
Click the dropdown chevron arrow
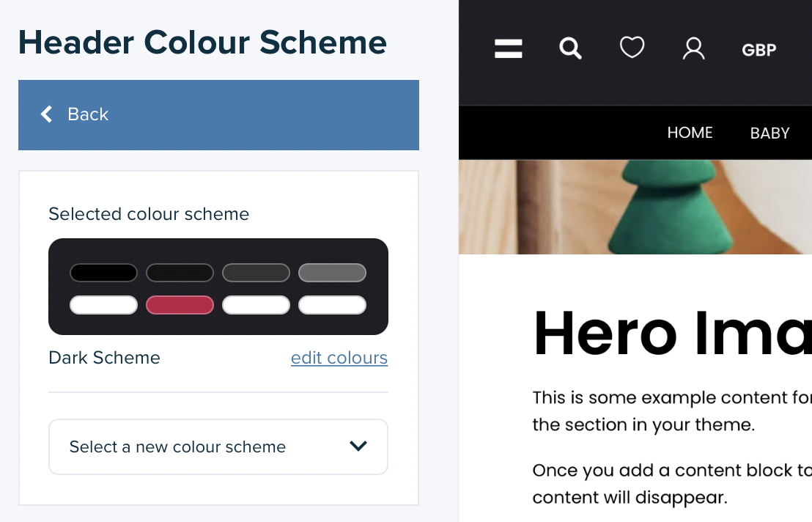click(358, 446)
